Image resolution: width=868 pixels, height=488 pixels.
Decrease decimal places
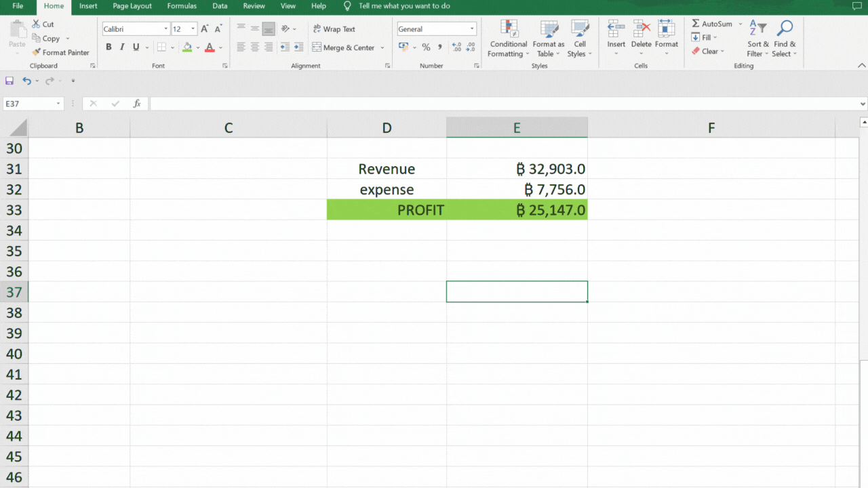[471, 47]
